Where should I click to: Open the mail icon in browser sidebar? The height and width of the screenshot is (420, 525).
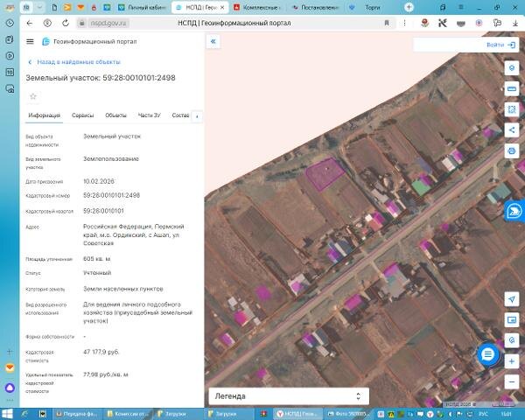pos(10,367)
